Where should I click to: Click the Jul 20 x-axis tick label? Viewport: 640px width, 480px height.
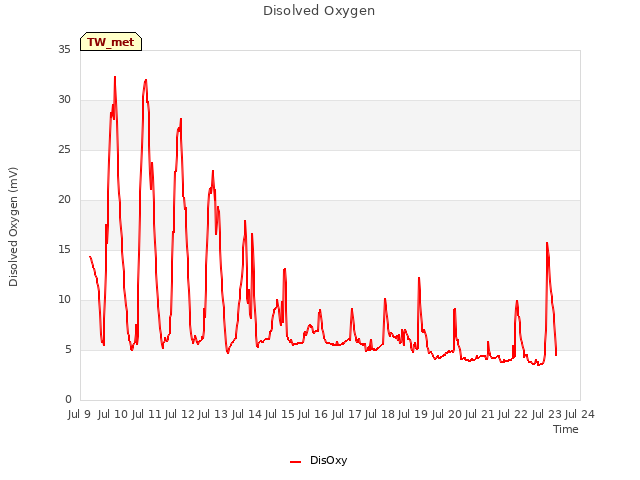[x=447, y=414]
